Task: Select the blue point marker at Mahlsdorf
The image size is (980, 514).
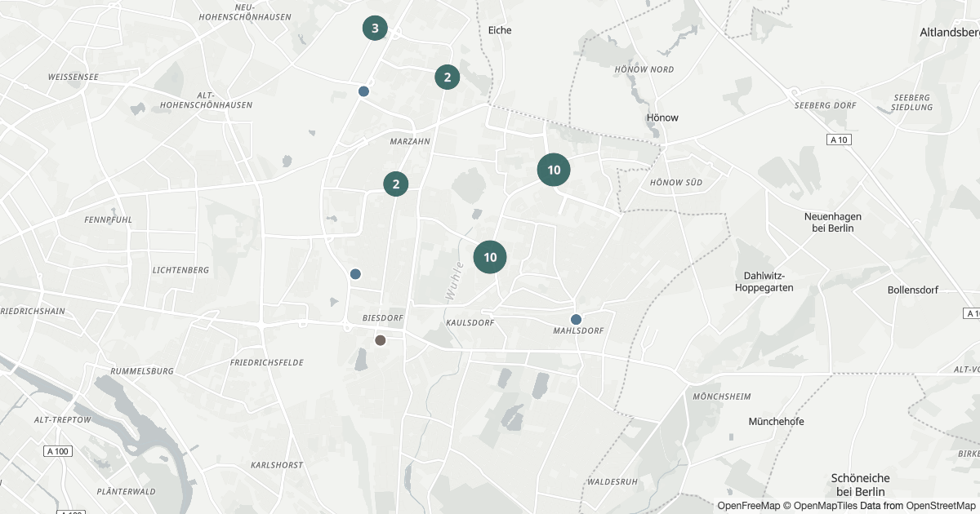Action: [x=576, y=319]
